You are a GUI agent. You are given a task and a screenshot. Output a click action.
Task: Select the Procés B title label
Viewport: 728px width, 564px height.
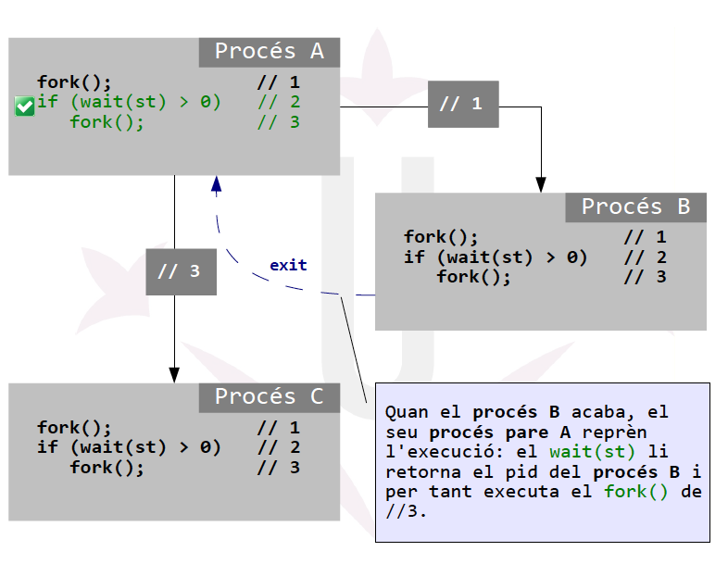coord(635,207)
